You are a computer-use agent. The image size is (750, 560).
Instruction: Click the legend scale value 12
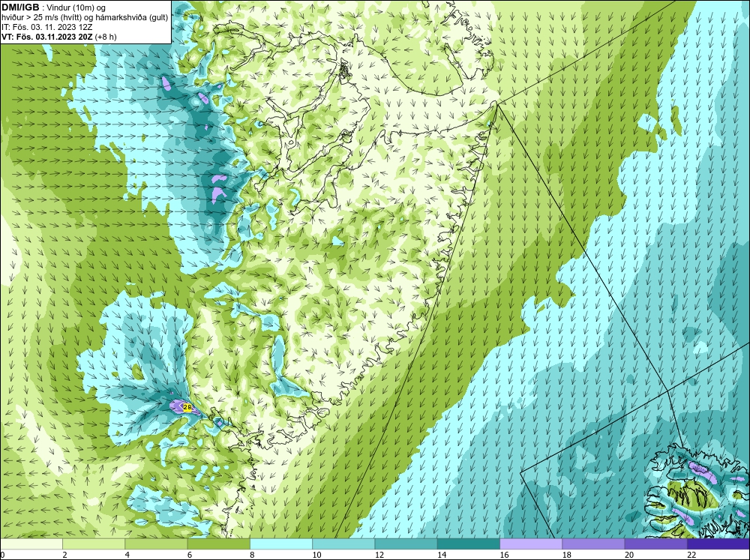pyautogui.click(x=379, y=555)
